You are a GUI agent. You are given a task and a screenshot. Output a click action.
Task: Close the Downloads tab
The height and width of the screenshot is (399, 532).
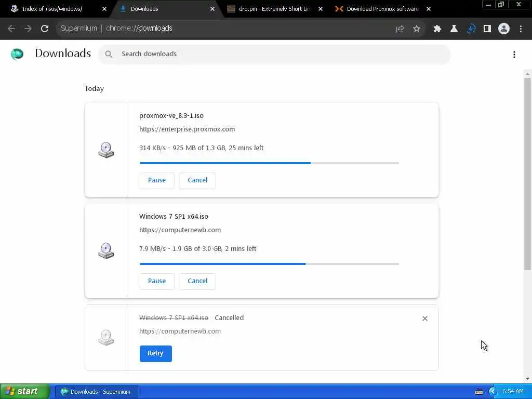click(x=212, y=9)
